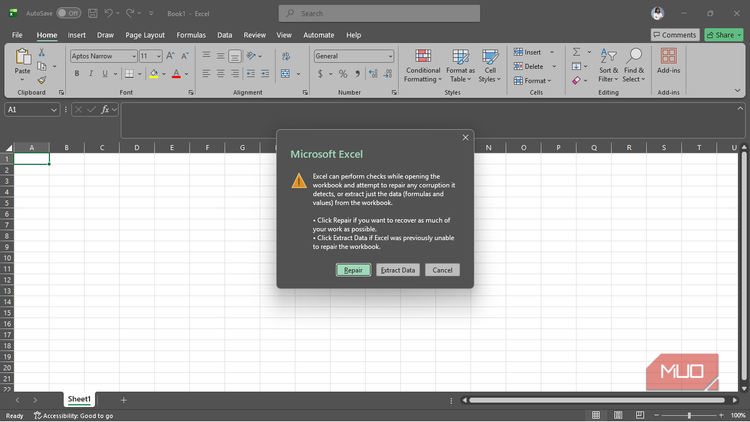Switch to the Page Layout tab
This screenshot has width=750, height=422.
point(145,35)
